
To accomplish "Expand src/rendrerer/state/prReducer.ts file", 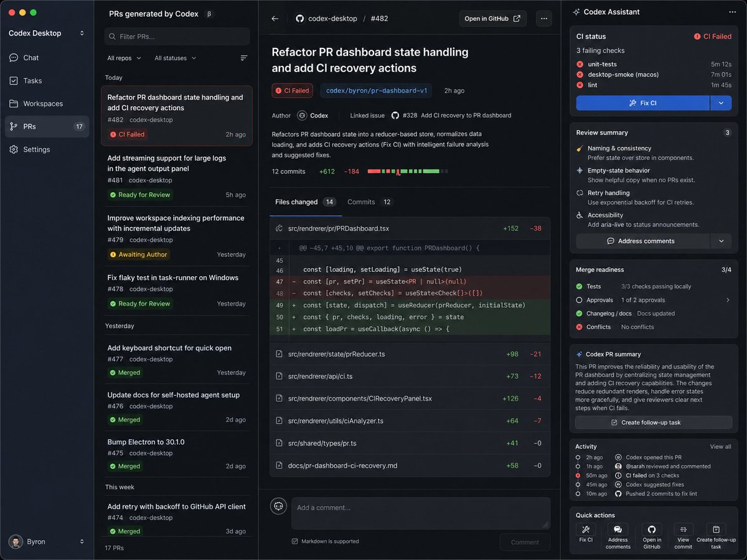I will (410, 354).
